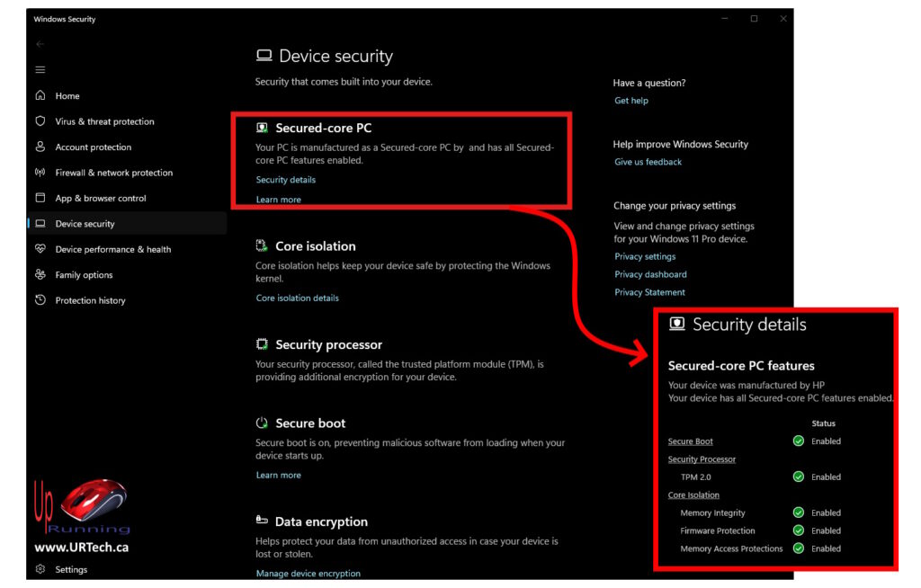Open Family options in the sidebar
The image size is (921, 588).
coord(86,274)
